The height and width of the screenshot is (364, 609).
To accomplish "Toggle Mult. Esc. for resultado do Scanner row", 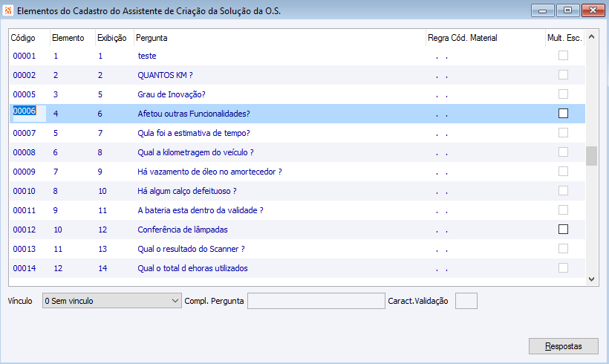I will click(563, 249).
